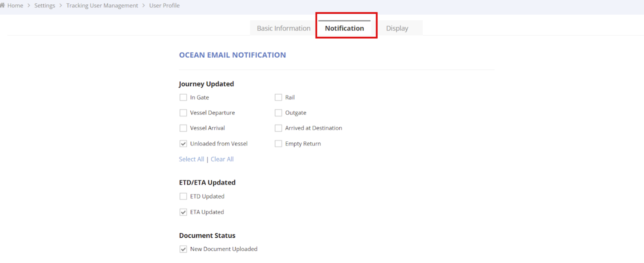
Task: Check the Vessel Departure option
Action: point(183,113)
